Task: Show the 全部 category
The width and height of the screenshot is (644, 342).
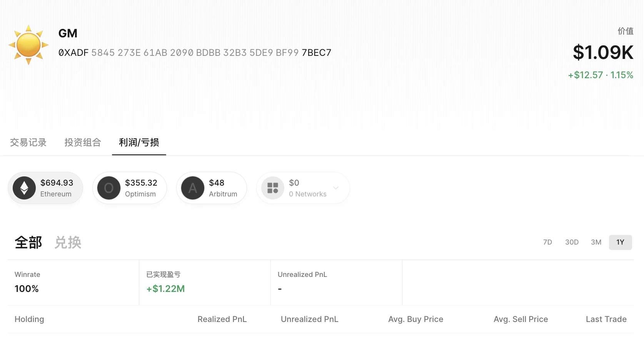Action: (28, 243)
